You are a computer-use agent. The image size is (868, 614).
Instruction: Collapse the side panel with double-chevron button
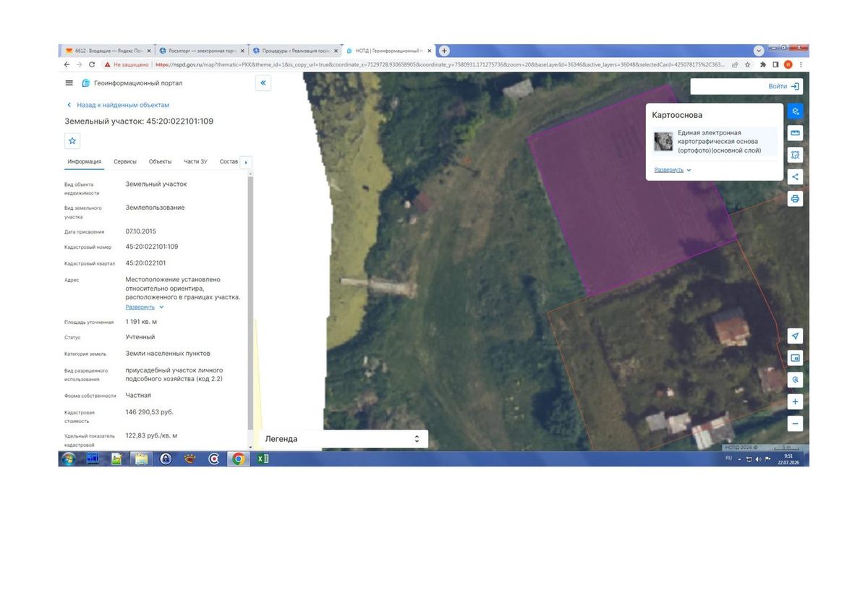click(263, 83)
